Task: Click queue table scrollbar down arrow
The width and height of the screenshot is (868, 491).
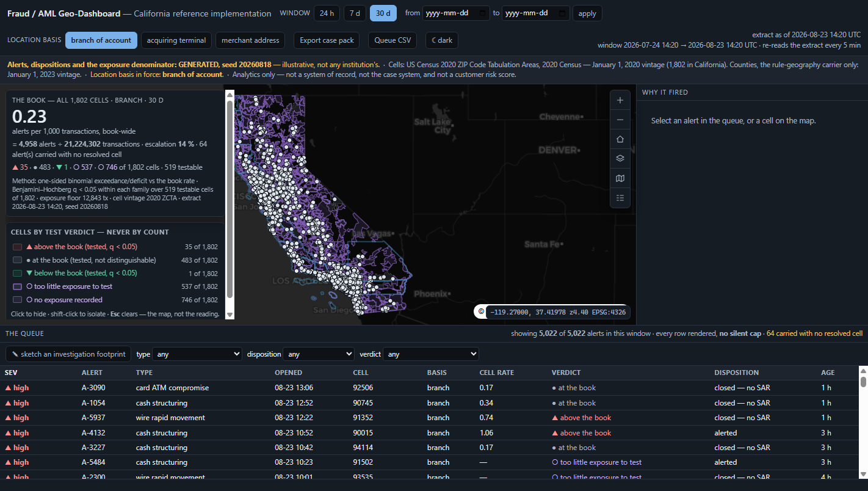Action: click(863, 474)
